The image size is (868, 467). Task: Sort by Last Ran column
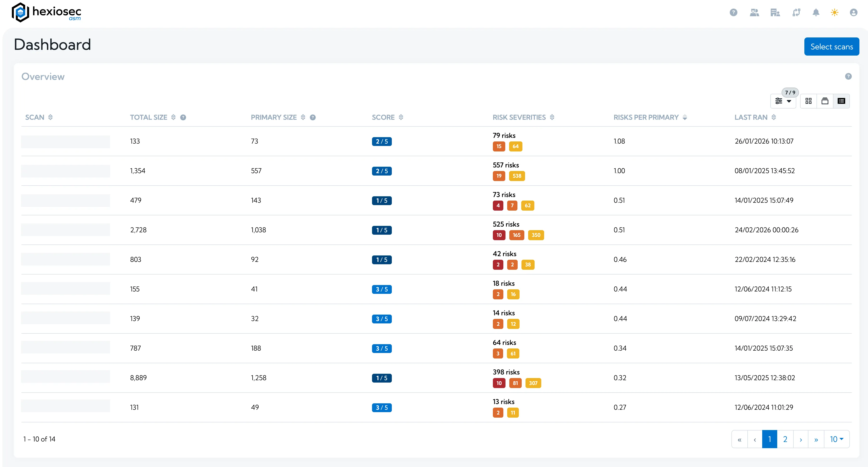774,117
